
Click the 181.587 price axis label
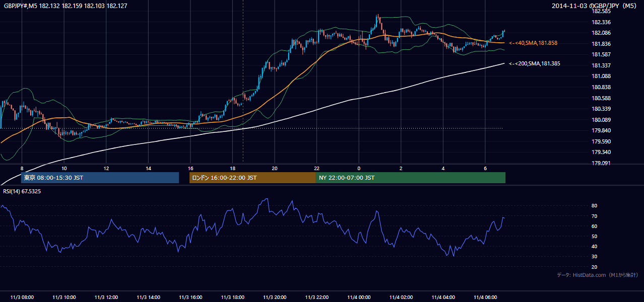pos(601,54)
